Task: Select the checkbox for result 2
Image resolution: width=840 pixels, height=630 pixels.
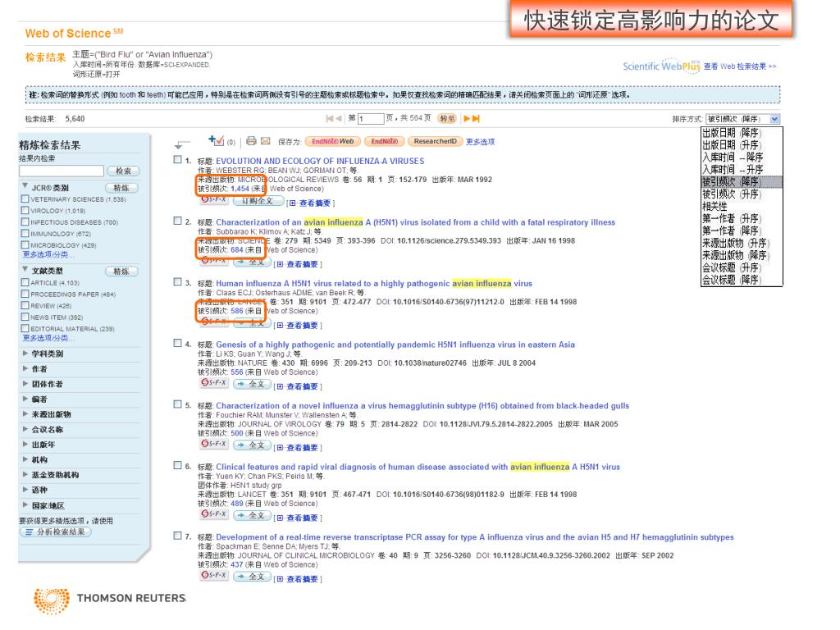Action: tap(178, 221)
